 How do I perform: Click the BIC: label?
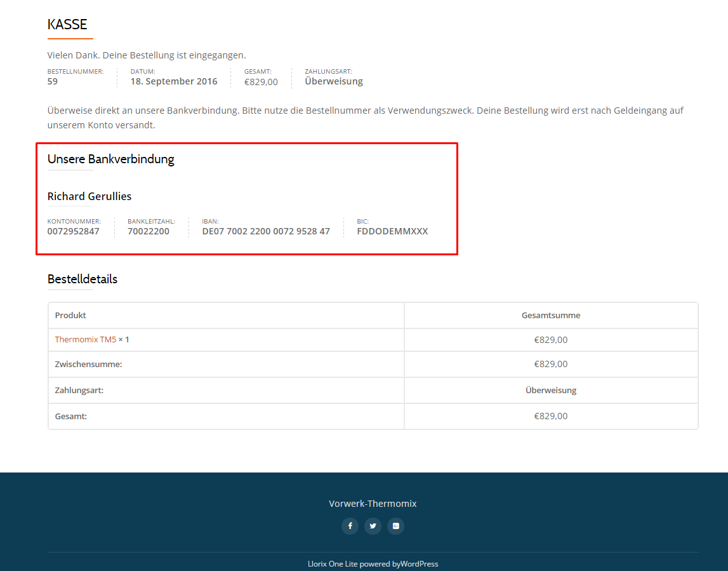click(x=362, y=222)
